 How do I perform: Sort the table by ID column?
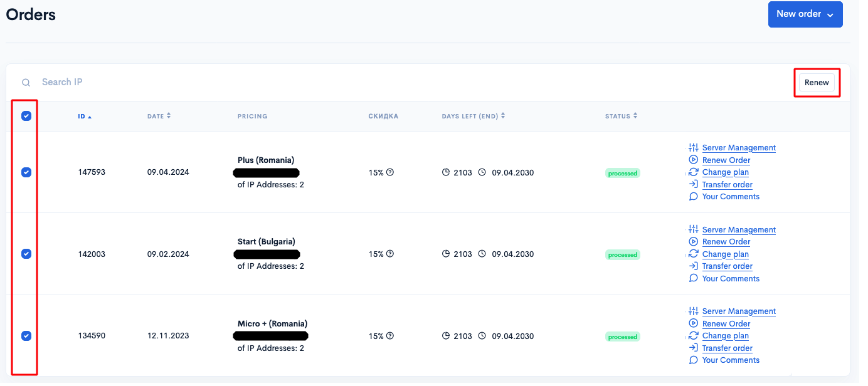pyautogui.click(x=85, y=117)
